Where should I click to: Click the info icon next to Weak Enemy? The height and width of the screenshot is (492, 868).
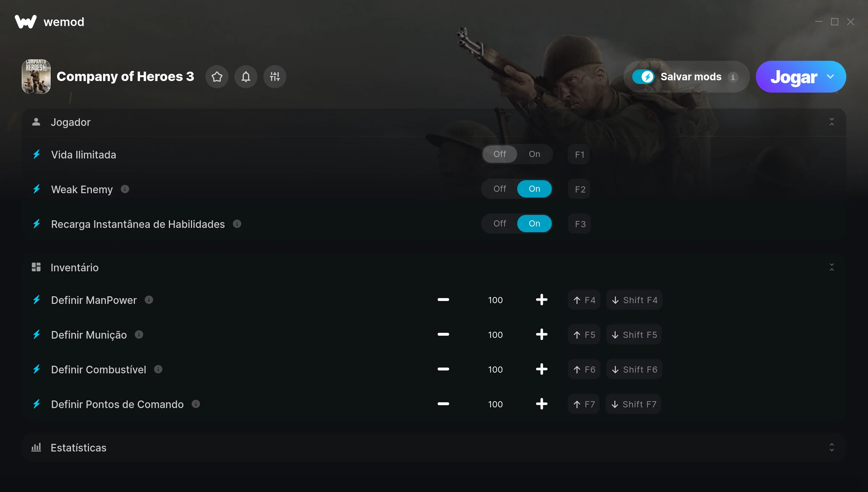point(125,189)
